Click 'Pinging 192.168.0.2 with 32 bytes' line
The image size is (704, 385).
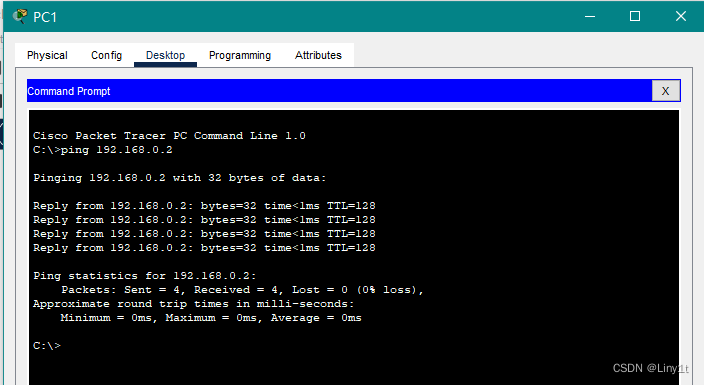(180, 178)
